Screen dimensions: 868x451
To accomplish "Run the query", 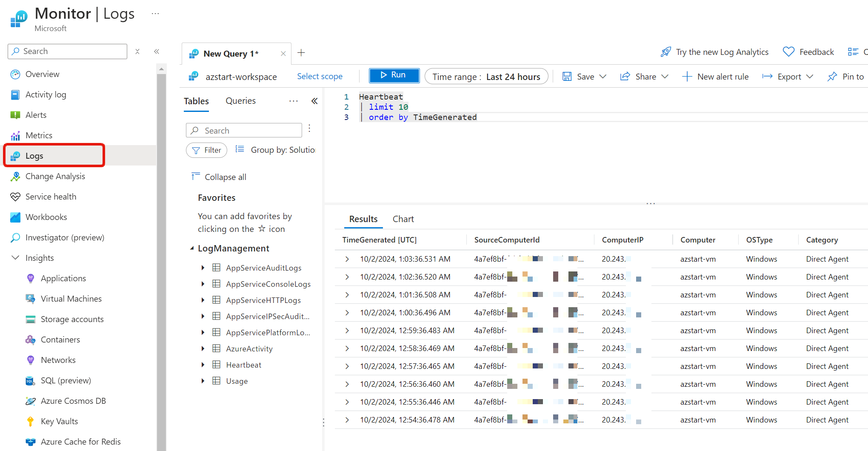I will (x=394, y=75).
